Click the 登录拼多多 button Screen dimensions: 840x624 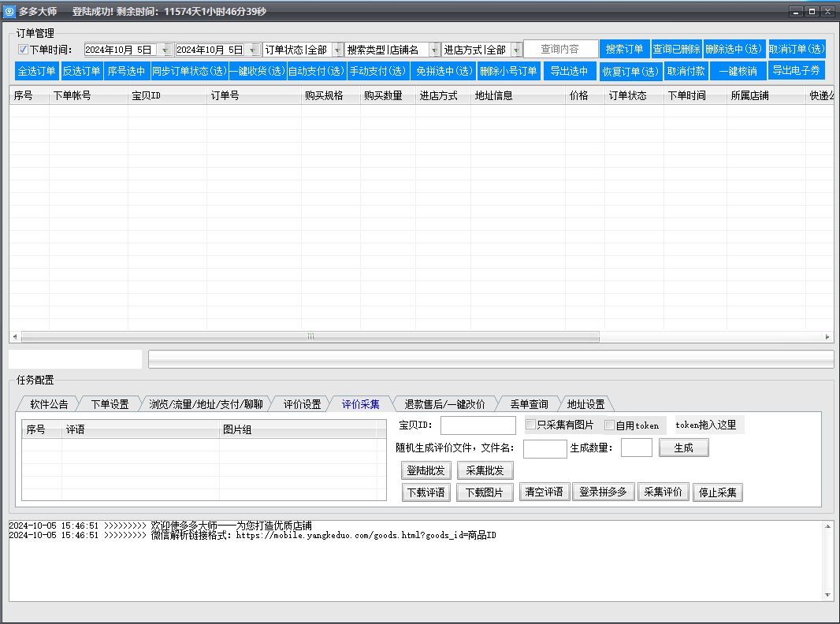pos(603,492)
